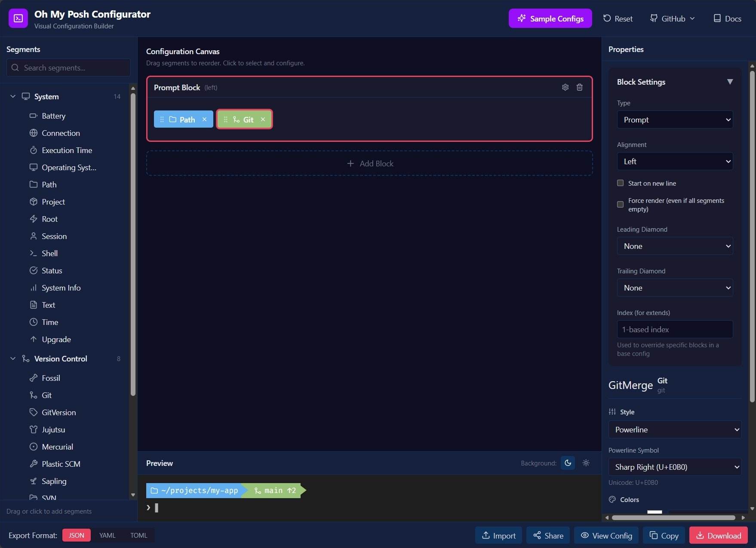Image resolution: width=756 pixels, height=548 pixels.
Task: Click the segment list vertical scrollbar
Action: click(x=133, y=244)
